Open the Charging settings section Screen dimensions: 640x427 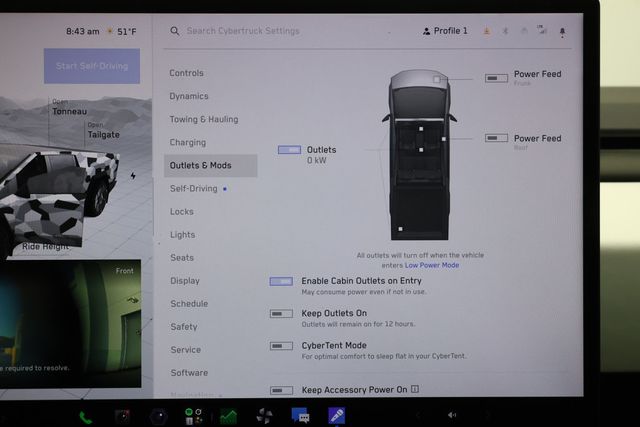pyautogui.click(x=188, y=142)
